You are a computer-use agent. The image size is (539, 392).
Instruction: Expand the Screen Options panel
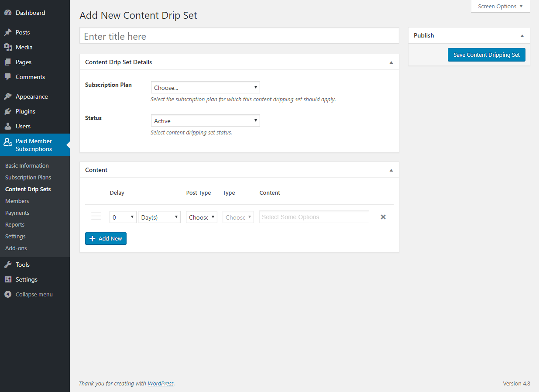pyautogui.click(x=501, y=7)
